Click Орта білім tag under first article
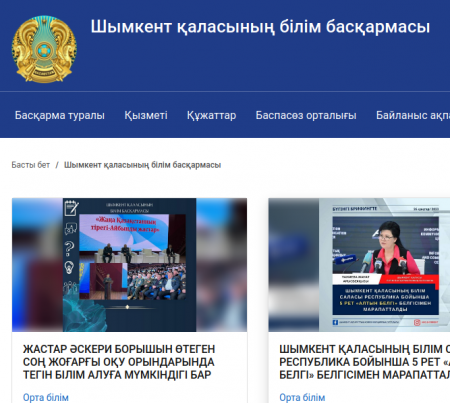Screen dimensions: 450x403 46,397
